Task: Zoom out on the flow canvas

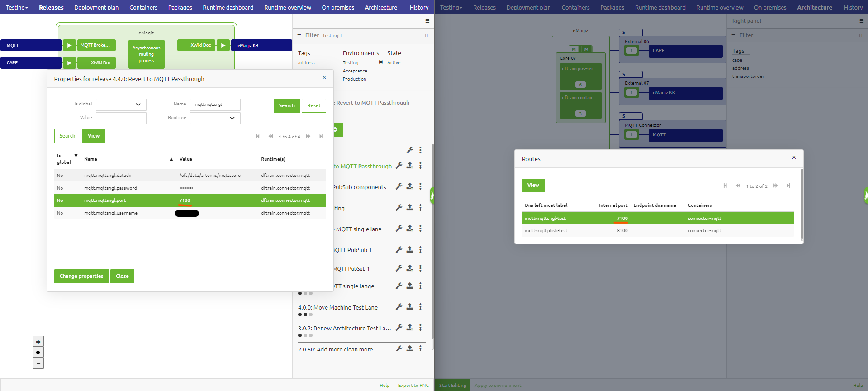Action: pos(38,363)
